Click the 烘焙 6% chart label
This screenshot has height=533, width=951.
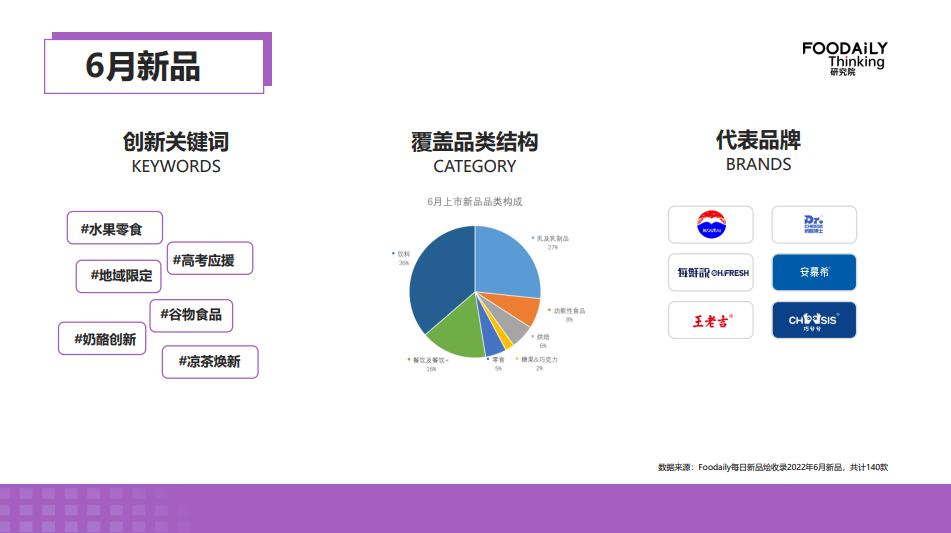[x=541, y=341]
